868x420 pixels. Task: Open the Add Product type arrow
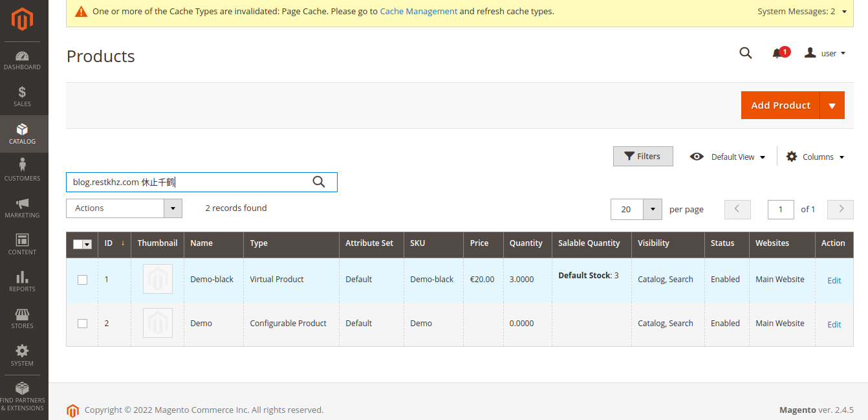coord(832,105)
